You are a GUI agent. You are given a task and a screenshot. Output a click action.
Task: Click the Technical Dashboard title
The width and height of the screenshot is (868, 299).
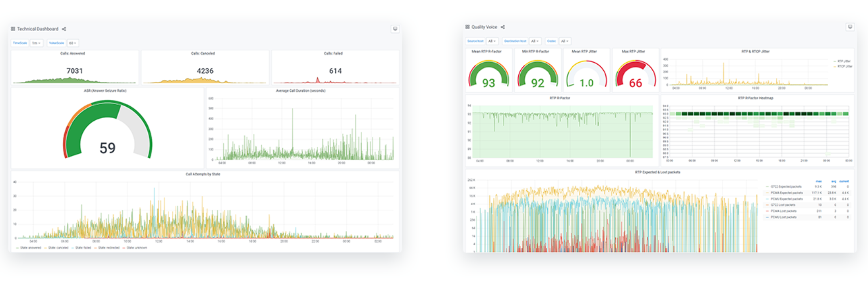(38, 29)
